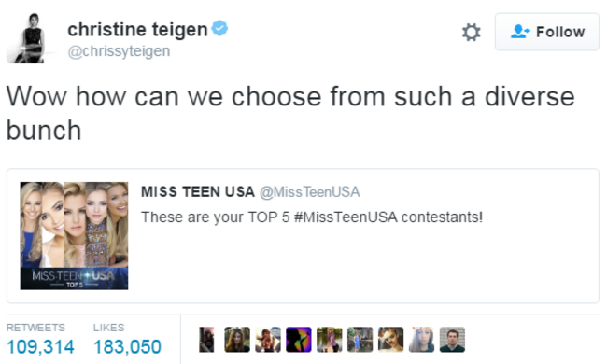Open the second avatar with red-haired woman
The image size is (607, 364).
click(237, 340)
